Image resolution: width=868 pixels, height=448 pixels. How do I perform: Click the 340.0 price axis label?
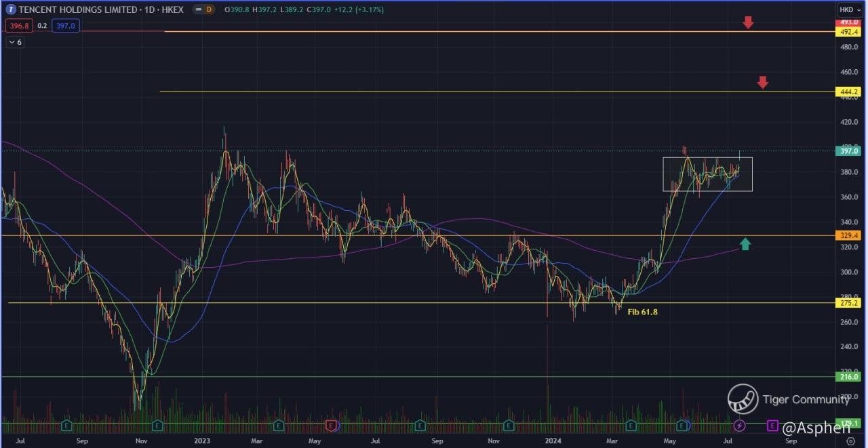848,222
